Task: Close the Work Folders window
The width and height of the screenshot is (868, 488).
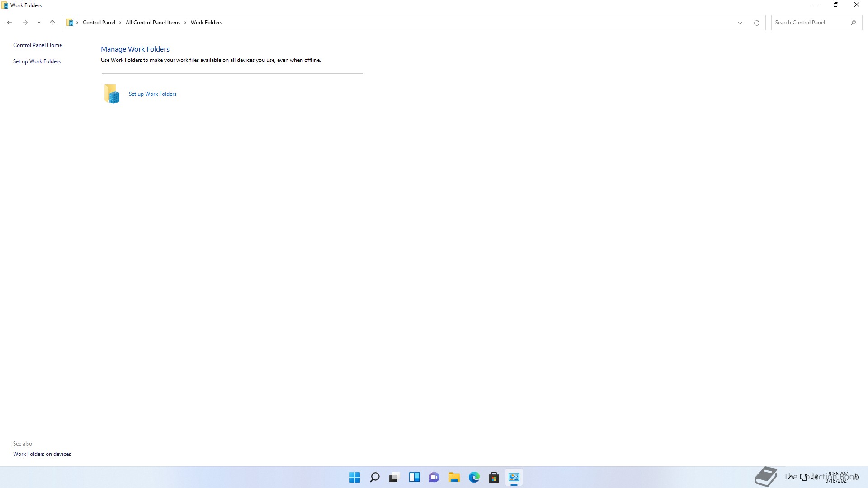Action: [x=857, y=5]
